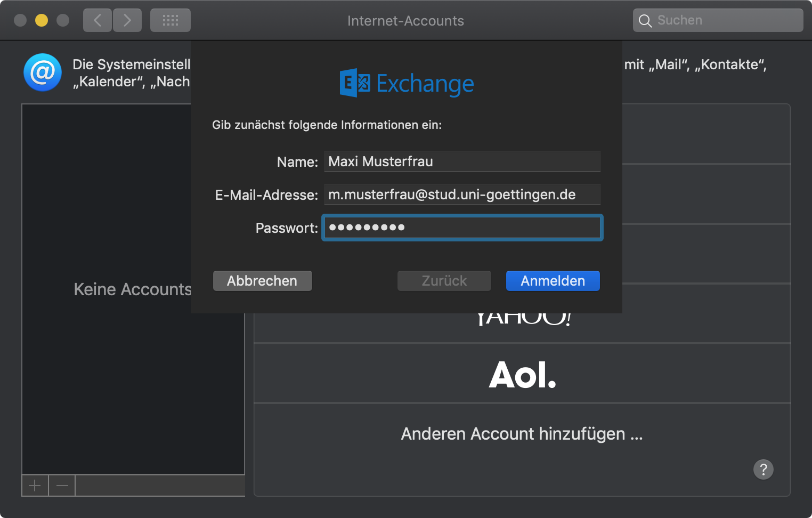
Task: Click the yellow minimize window button
Action: (x=42, y=20)
